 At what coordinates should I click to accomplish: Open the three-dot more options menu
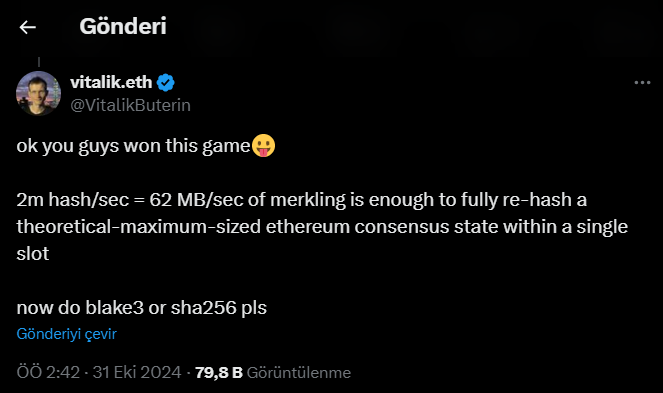[x=642, y=82]
